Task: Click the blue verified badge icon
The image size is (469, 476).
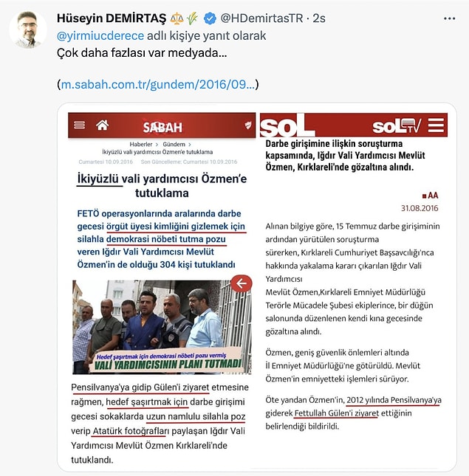Action: point(210,18)
